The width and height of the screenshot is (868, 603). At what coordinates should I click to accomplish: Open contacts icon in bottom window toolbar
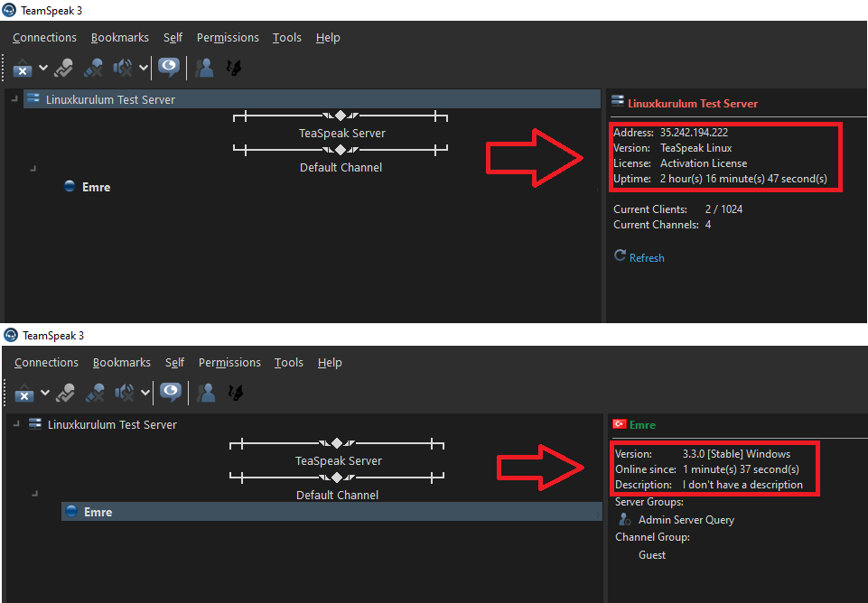pos(207,393)
